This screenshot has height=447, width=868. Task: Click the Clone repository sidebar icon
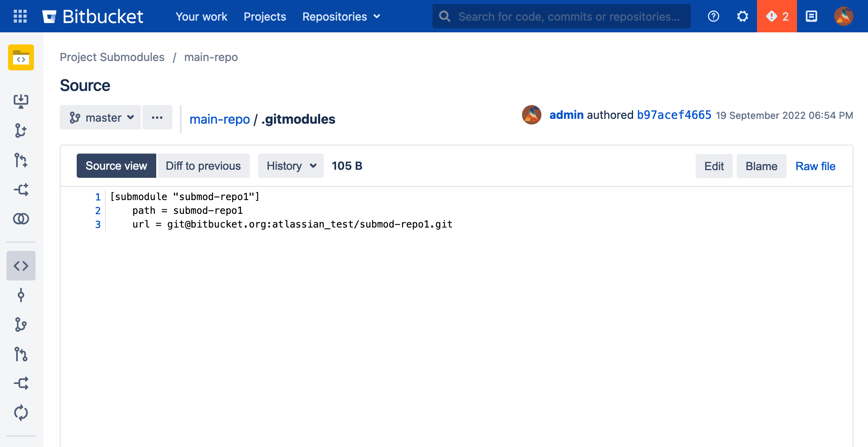coord(21,101)
